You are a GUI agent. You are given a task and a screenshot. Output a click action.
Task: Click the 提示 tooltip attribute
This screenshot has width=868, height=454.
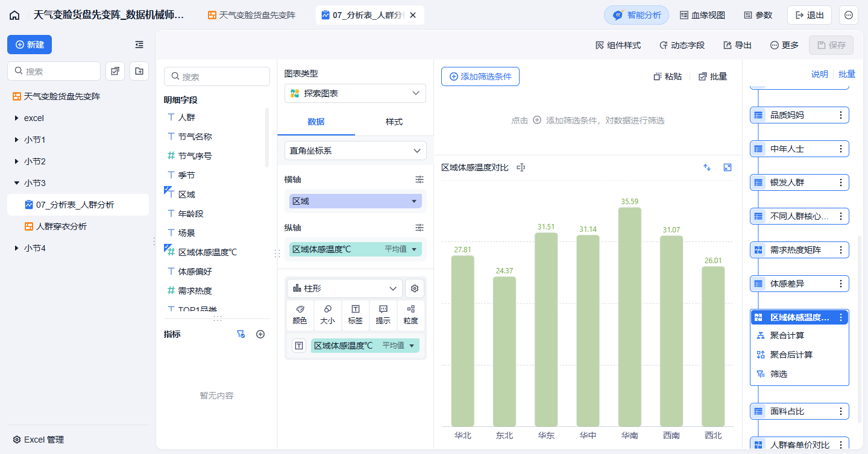point(383,316)
